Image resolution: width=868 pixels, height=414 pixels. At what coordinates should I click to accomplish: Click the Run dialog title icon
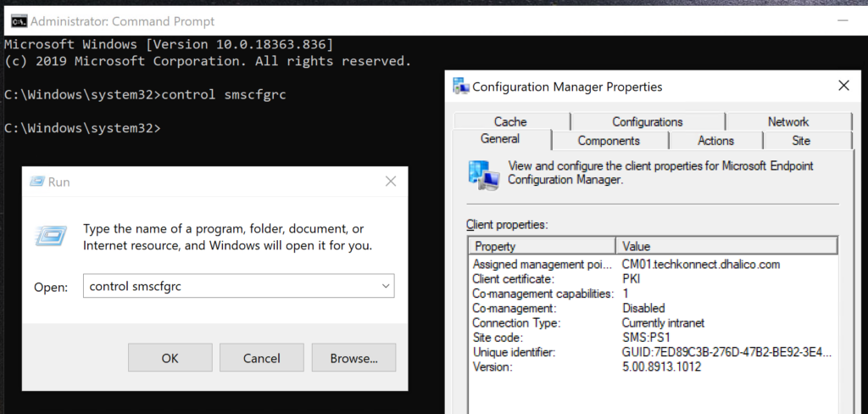point(36,182)
